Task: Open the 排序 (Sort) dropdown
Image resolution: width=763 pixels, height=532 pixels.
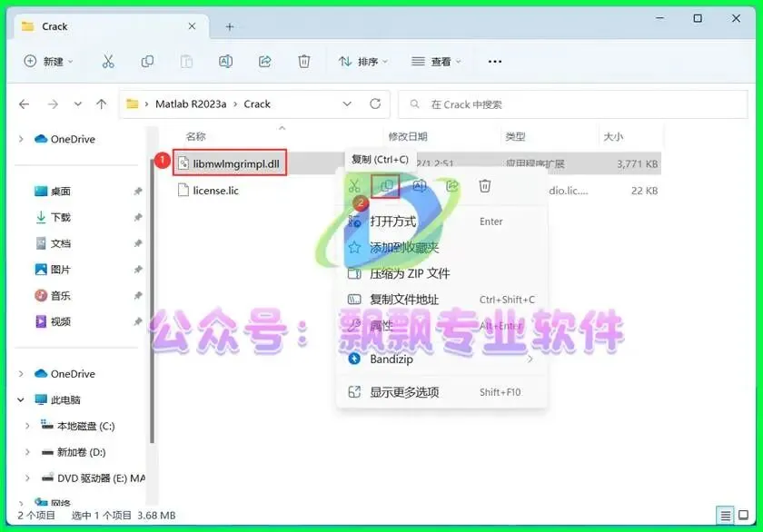Action: pyautogui.click(x=363, y=61)
